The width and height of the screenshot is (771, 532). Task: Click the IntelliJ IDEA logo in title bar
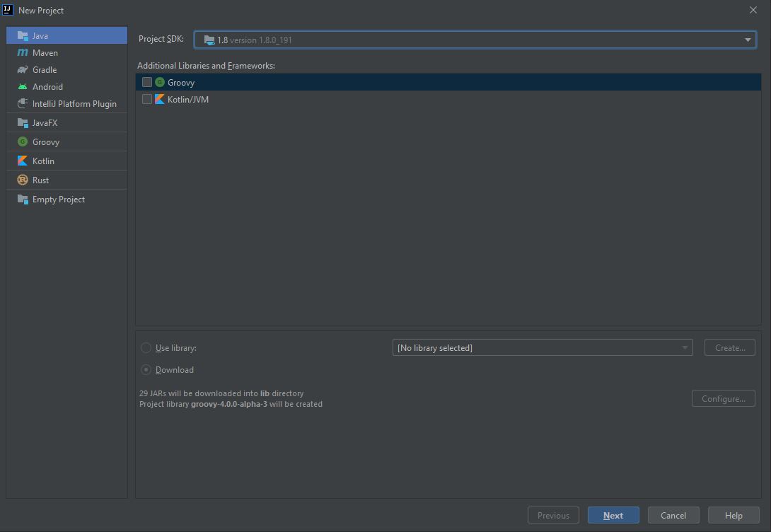coord(7,10)
